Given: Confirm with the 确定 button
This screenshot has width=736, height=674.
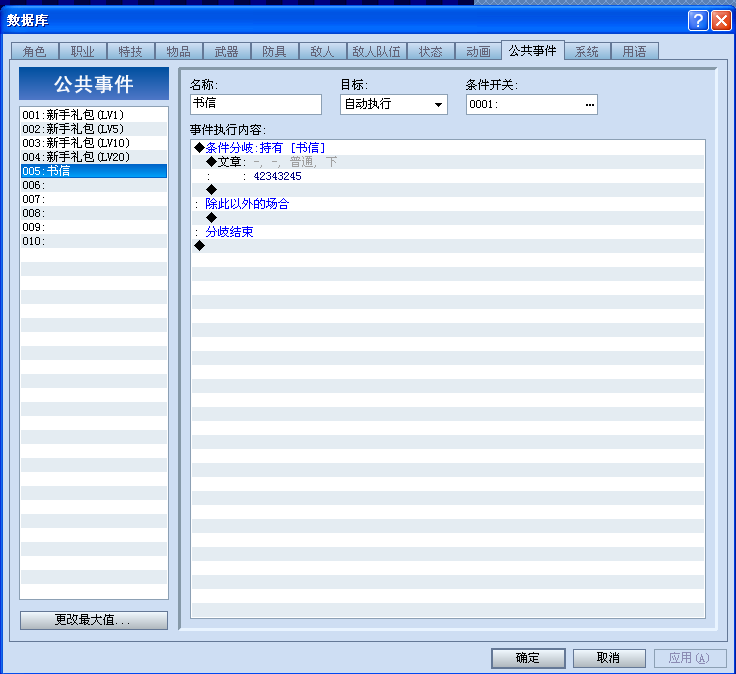Looking at the screenshot, I should point(528,658).
